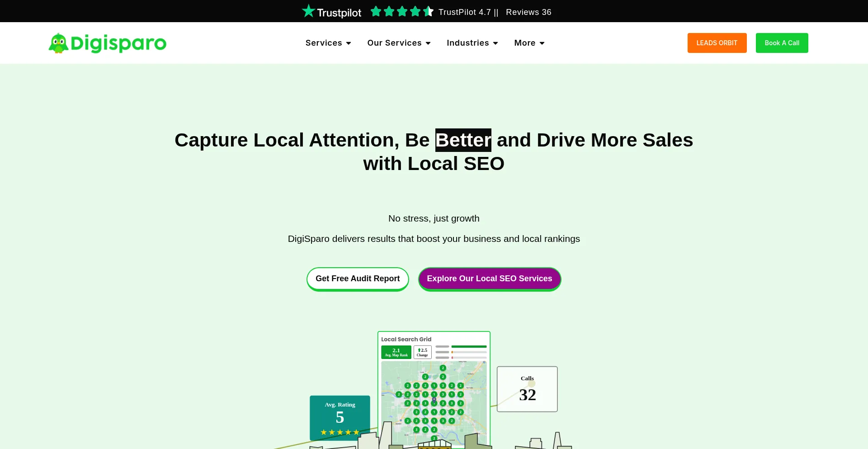
Task: Expand the Services dropdown arrow
Action: click(349, 43)
